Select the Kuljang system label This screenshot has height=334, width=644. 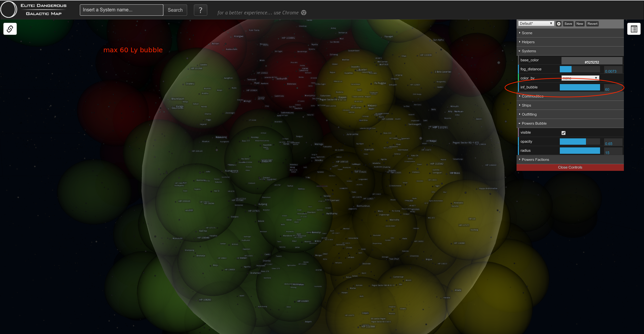tap(263, 204)
